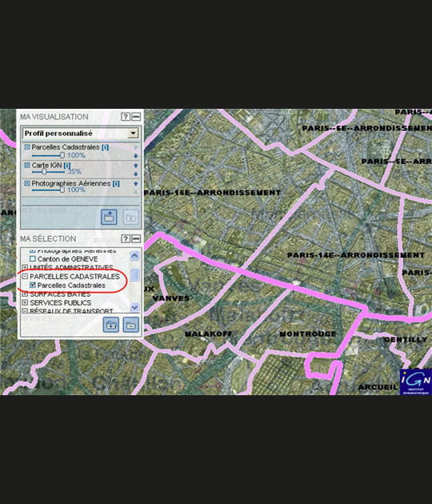Click the selection list scrollbar thumb
The image size is (432, 504).
click(x=134, y=275)
